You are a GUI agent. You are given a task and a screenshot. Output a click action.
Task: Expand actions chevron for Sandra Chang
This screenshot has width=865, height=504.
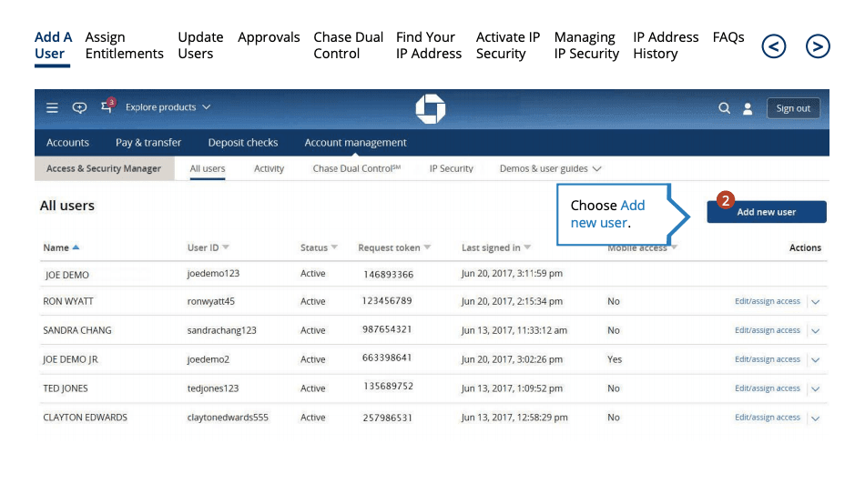click(815, 331)
